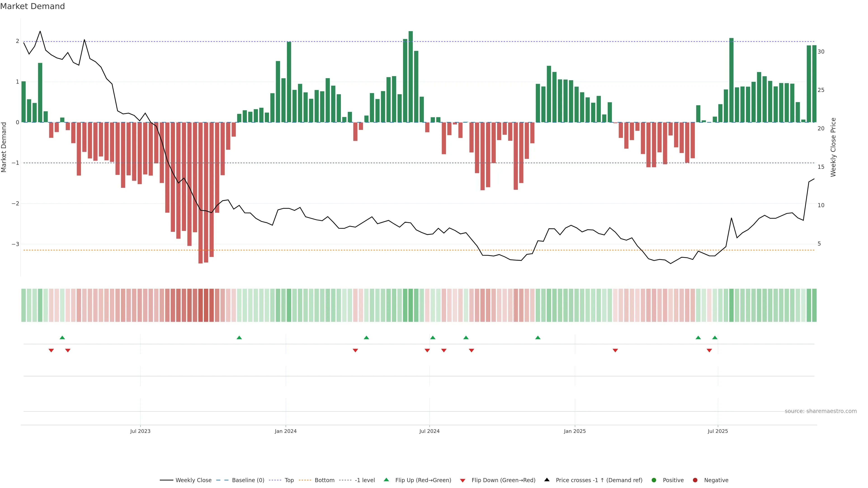
Task: Select the first red flip-down triangle marker
Action: point(51,351)
